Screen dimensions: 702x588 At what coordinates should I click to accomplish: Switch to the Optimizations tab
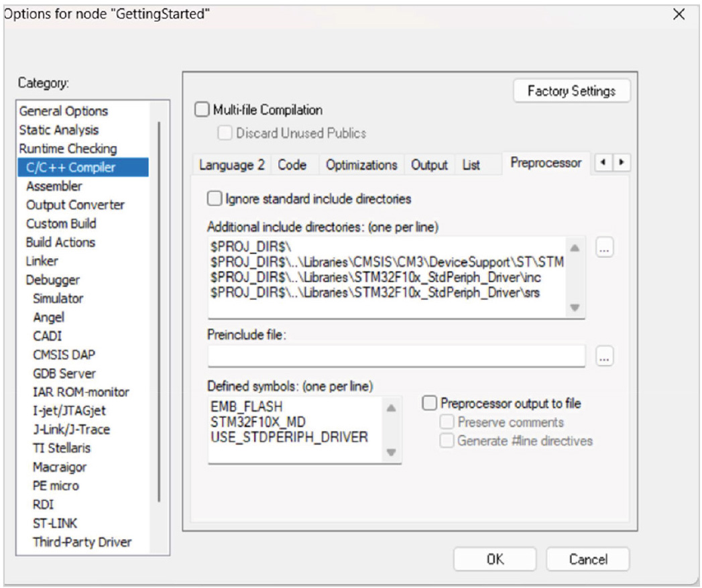point(361,165)
